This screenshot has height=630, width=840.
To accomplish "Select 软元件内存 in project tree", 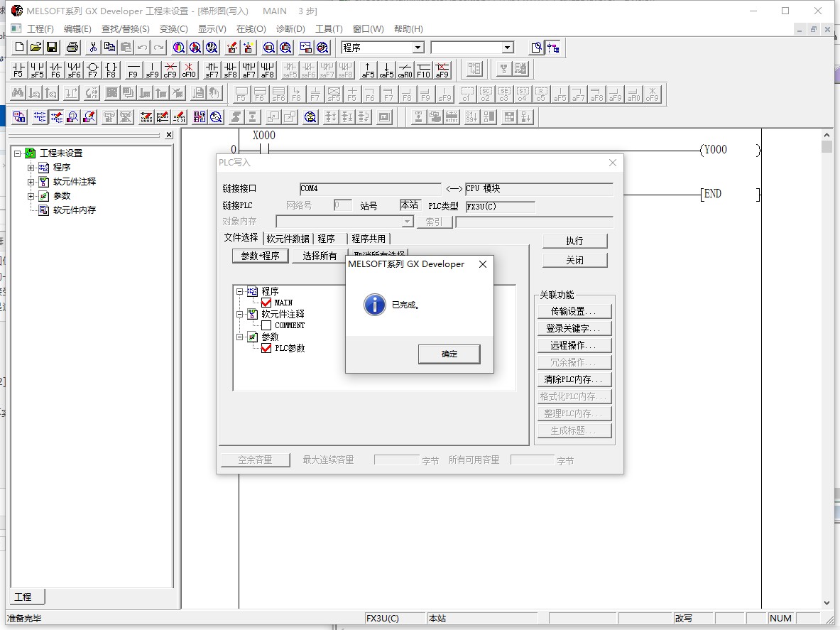I will (x=75, y=210).
